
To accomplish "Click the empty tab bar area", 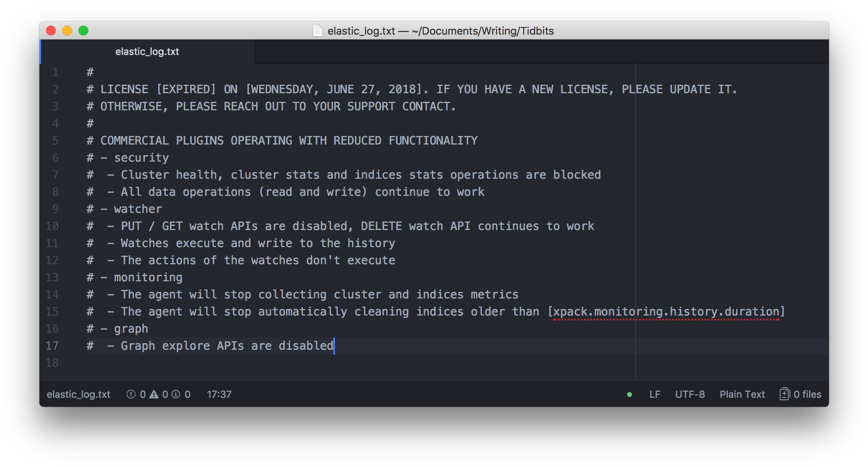I will click(529, 52).
